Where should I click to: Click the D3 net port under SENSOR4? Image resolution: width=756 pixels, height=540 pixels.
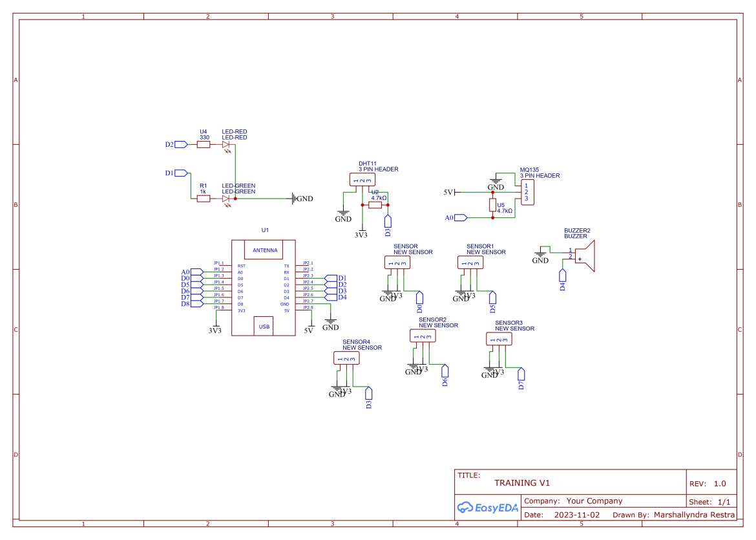coord(369,397)
